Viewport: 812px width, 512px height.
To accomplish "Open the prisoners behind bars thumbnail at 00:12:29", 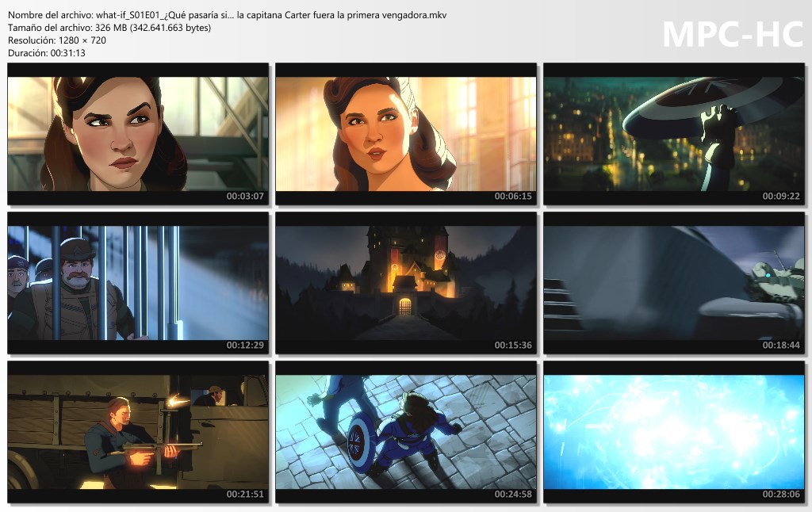I will (138, 283).
